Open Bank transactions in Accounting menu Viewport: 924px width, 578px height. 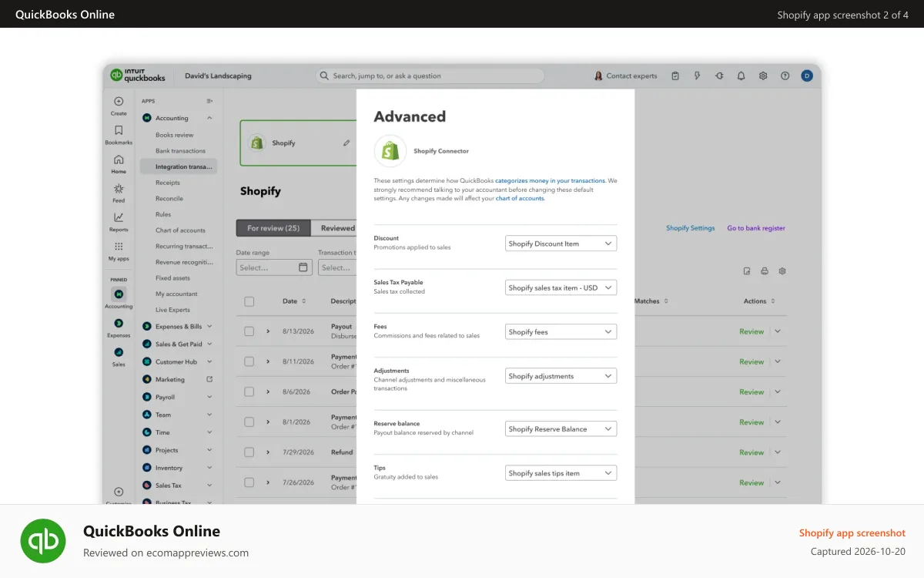coord(180,151)
